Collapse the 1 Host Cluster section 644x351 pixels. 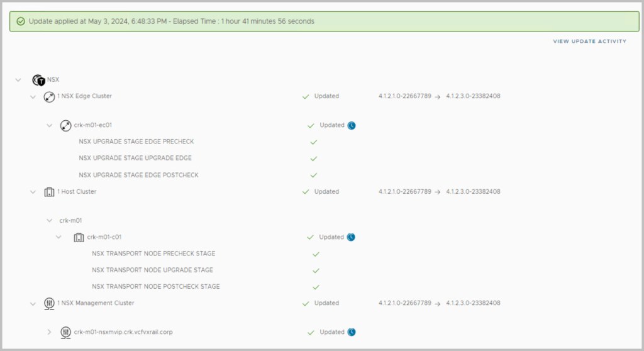pyautogui.click(x=33, y=192)
